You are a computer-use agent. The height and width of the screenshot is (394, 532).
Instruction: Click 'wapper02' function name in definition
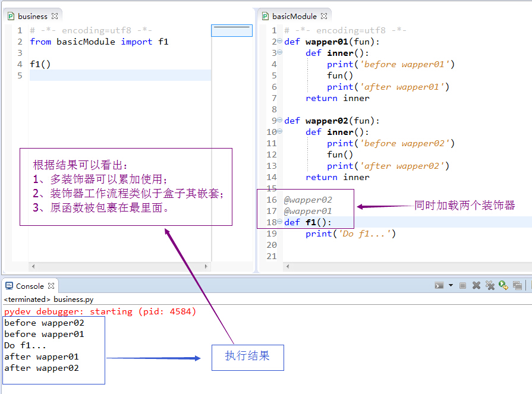pos(327,121)
